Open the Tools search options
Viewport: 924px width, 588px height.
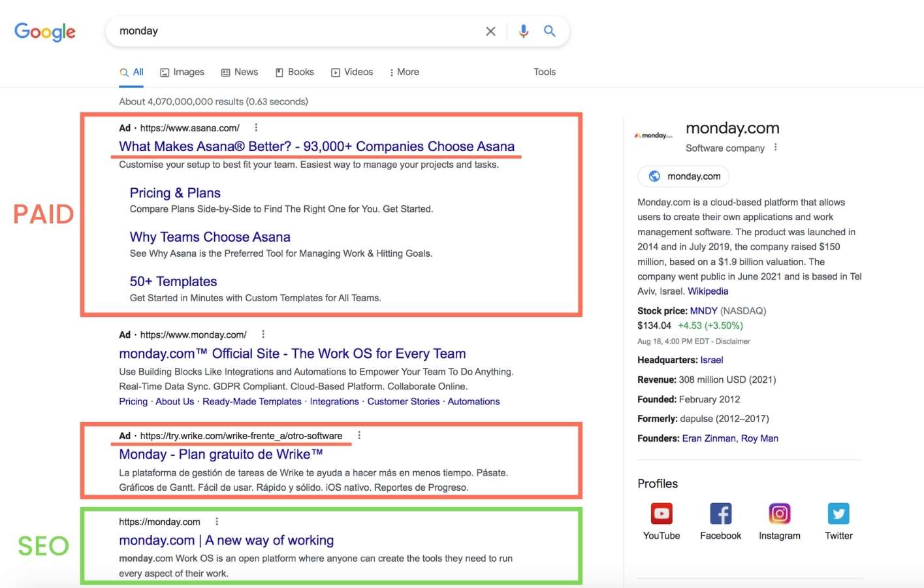coord(545,72)
